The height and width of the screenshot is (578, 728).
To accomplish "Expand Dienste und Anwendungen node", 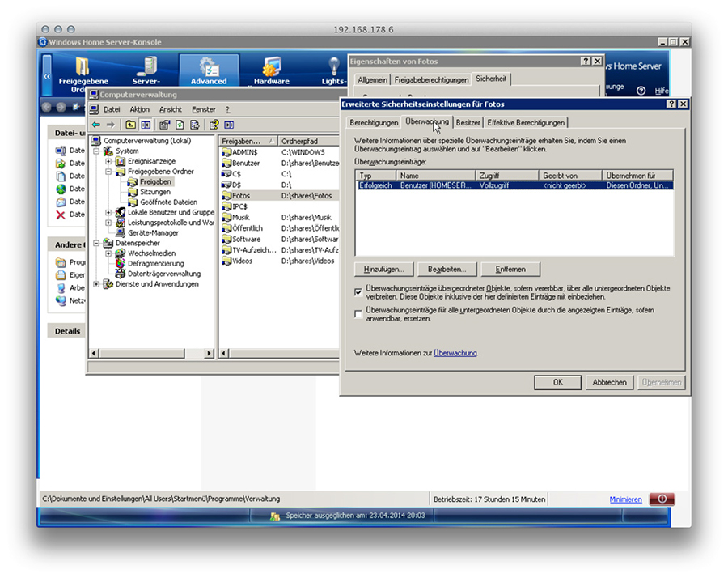I will pos(97,284).
